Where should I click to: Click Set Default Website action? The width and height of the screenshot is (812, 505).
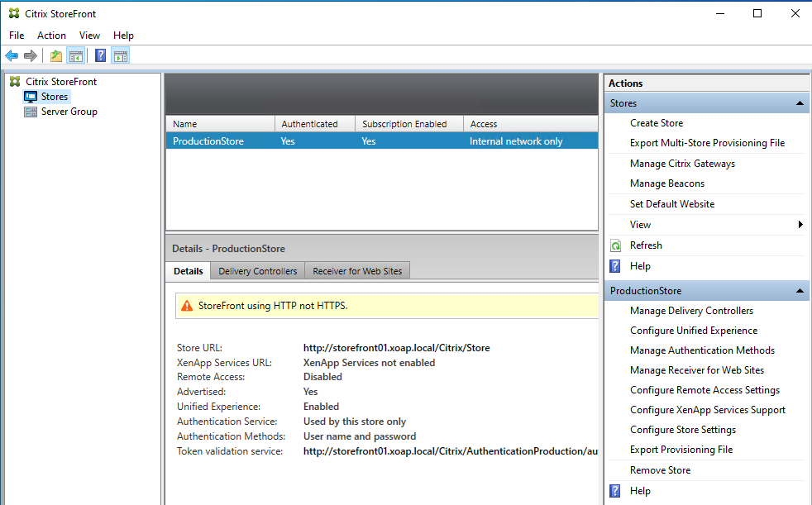pos(671,204)
